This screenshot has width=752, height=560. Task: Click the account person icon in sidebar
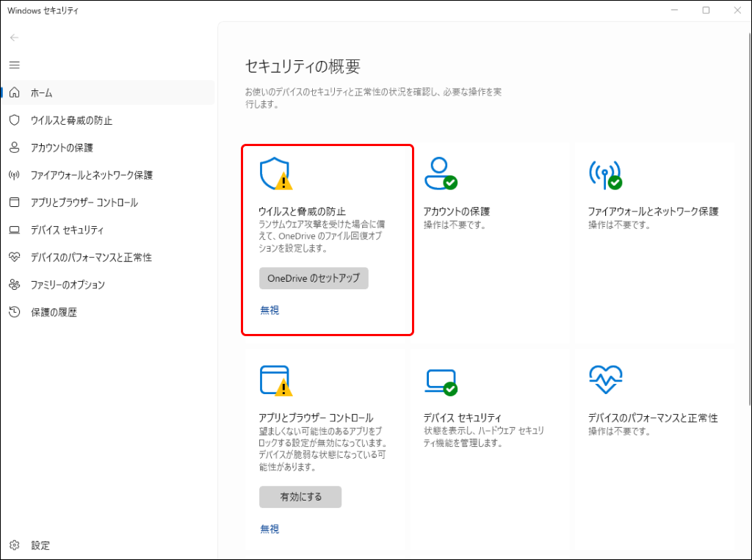pyautogui.click(x=15, y=148)
